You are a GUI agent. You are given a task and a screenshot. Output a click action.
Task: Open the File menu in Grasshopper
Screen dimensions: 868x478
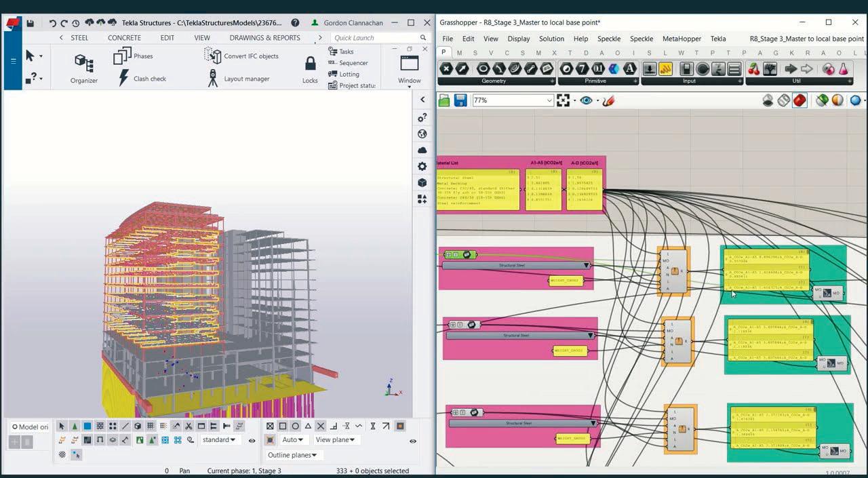(x=448, y=39)
